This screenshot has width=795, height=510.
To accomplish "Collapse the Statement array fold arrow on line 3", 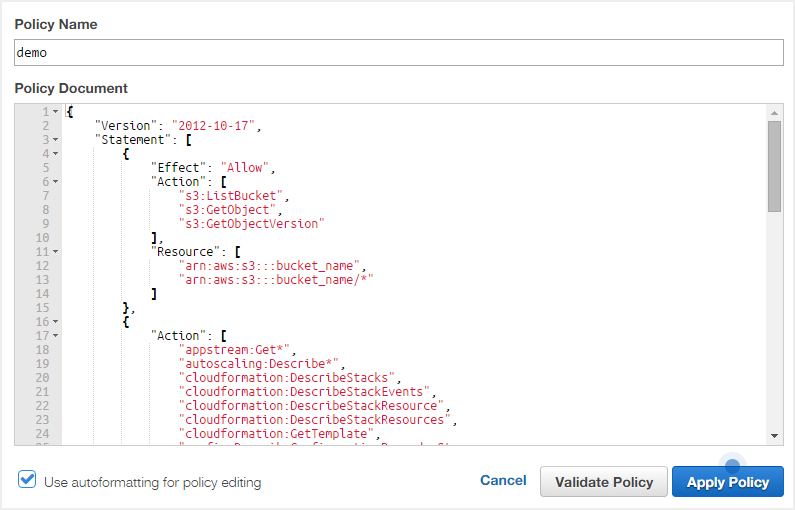I will click(55, 140).
